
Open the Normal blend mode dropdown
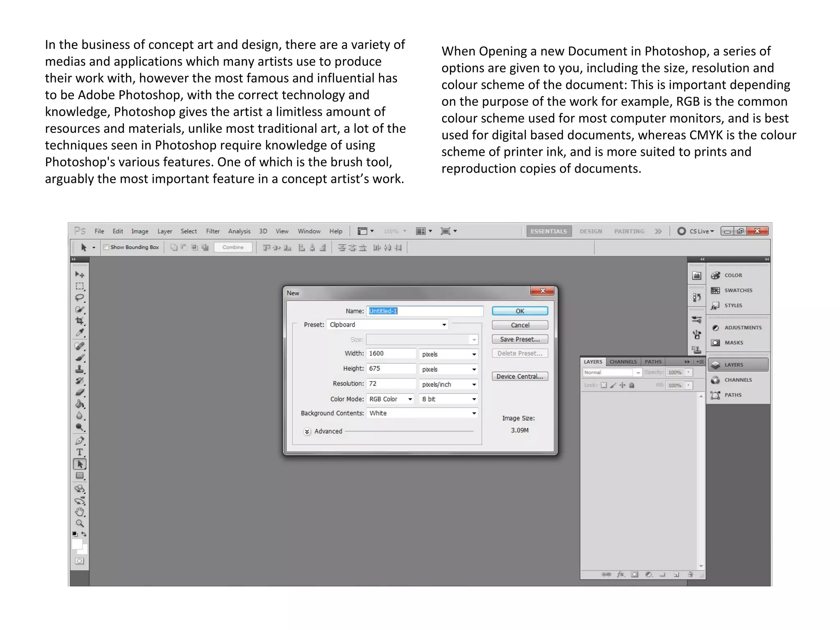[x=612, y=372]
